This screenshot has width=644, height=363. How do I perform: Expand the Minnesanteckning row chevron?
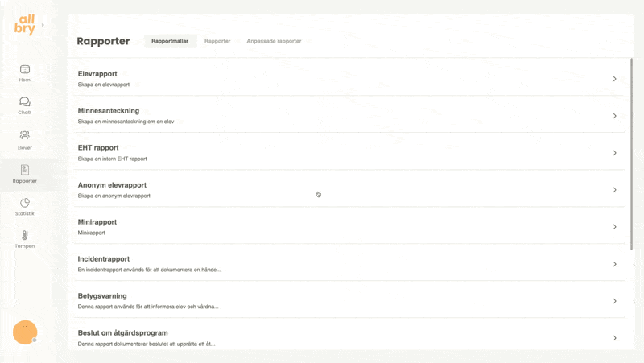[x=614, y=116]
